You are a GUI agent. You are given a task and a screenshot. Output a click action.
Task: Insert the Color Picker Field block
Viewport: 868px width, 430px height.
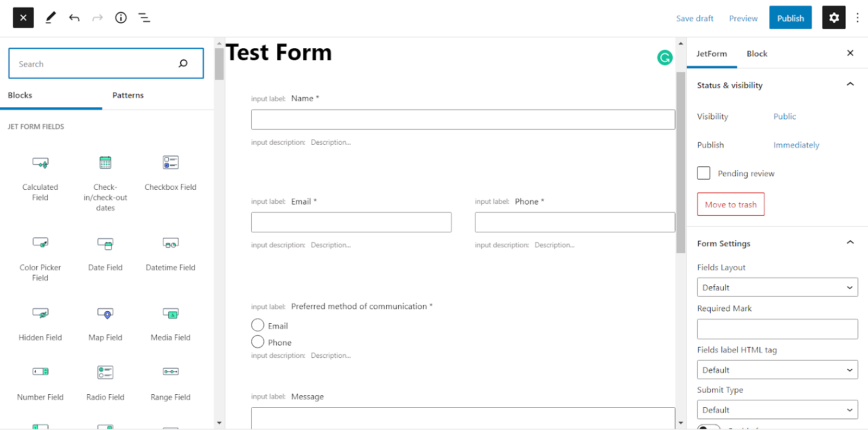click(40, 257)
